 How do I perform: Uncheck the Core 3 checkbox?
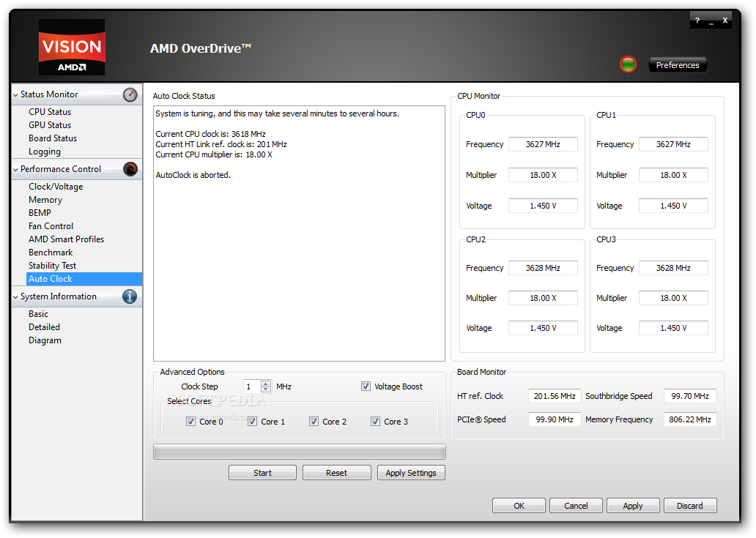[x=375, y=422]
